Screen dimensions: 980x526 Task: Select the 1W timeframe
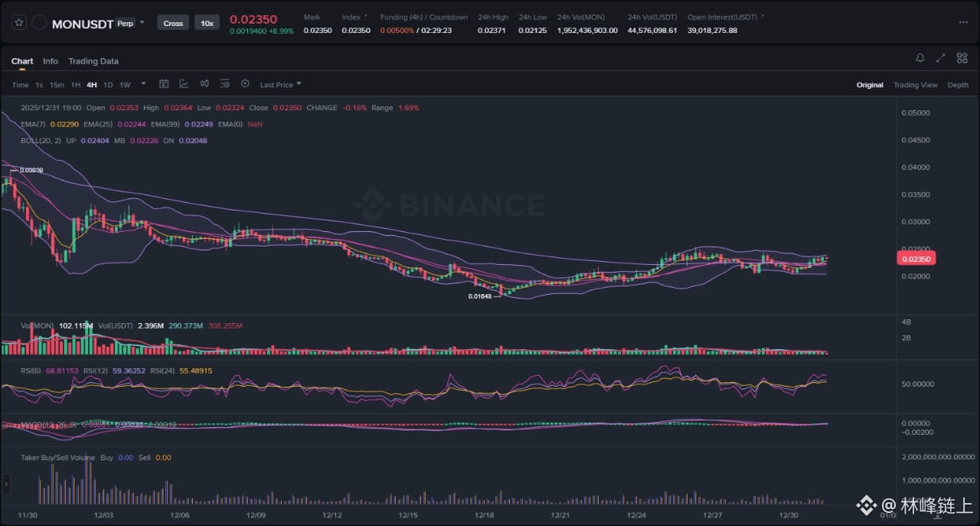[x=125, y=85]
